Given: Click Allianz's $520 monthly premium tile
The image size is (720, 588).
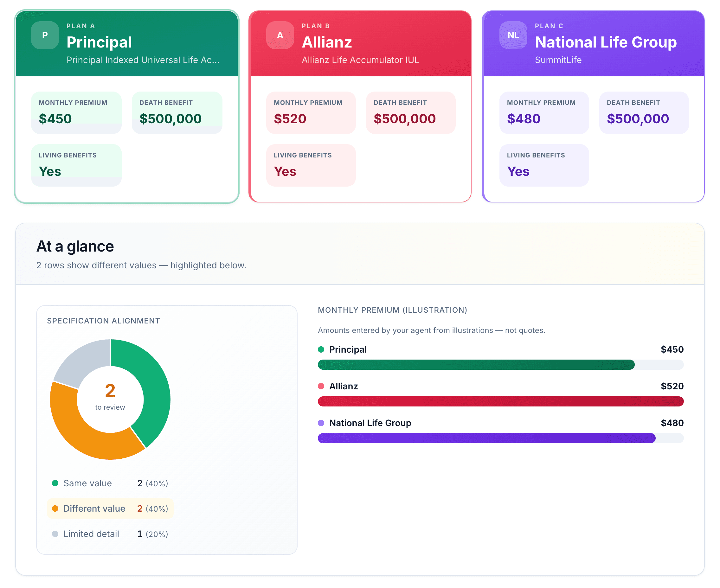Looking at the screenshot, I should 311,113.
